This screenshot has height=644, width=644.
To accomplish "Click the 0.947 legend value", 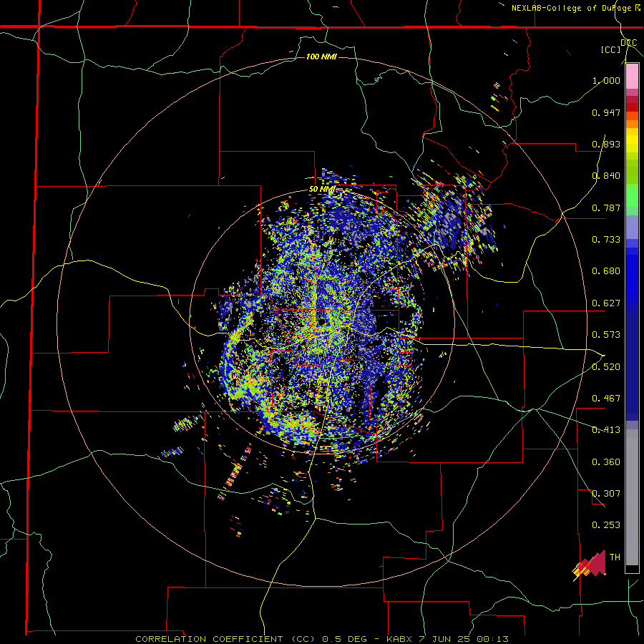I will pyautogui.click(x=606, y=112).
